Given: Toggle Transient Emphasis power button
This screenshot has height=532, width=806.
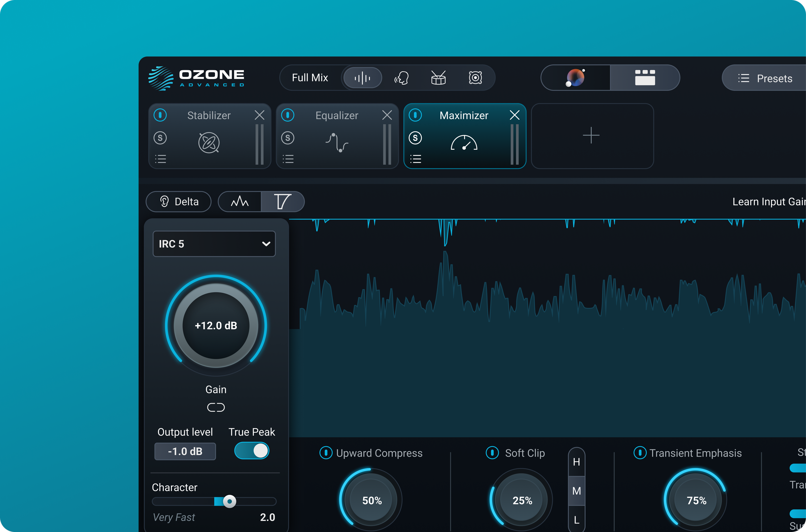Looking at the screenshot, I should click(640, 453).
